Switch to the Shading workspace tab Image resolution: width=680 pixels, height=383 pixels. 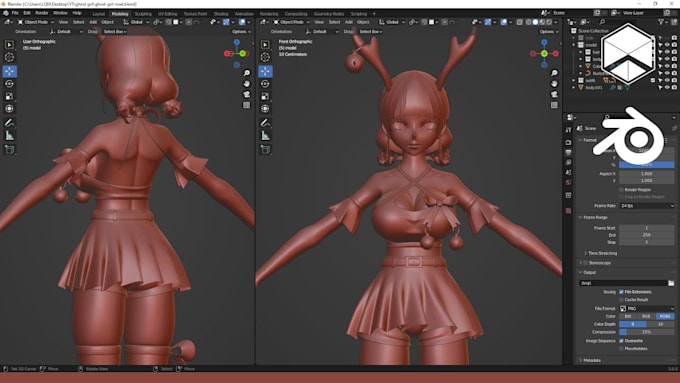(x=221, y=14)
